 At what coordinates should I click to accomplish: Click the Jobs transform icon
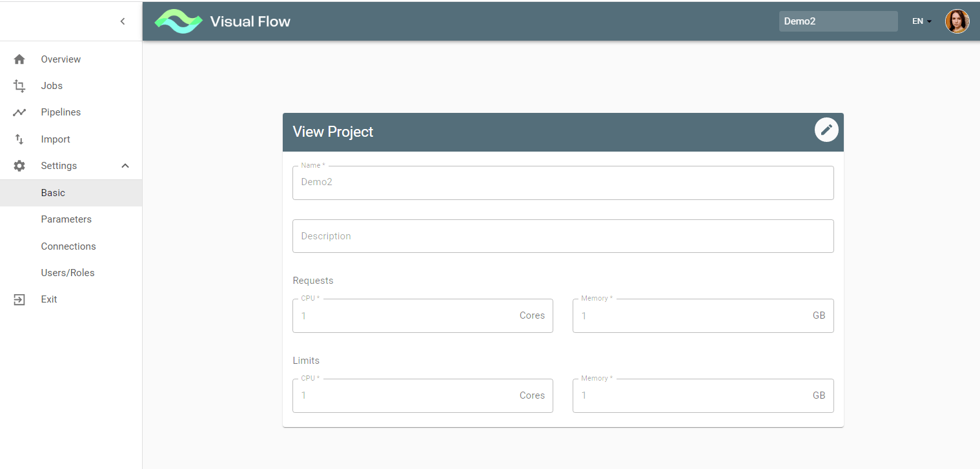point(19,86)
